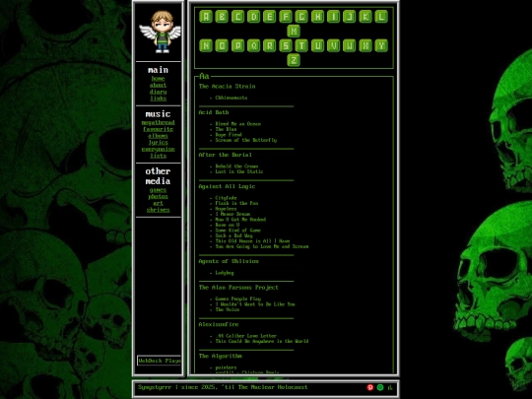This screenshot has height=399, width=532.
Task: Open the games page
Action: click(x=158, y=190)
